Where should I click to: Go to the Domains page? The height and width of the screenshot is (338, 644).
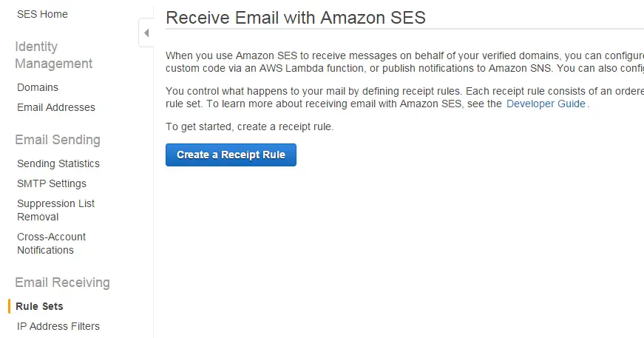(38, 87)
